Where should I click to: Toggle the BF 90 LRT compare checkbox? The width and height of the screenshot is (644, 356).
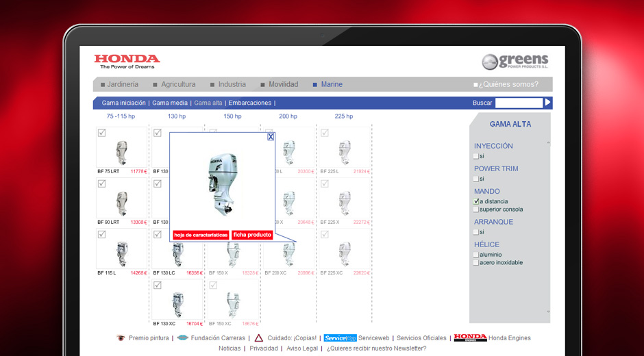[x=102, y=183]
